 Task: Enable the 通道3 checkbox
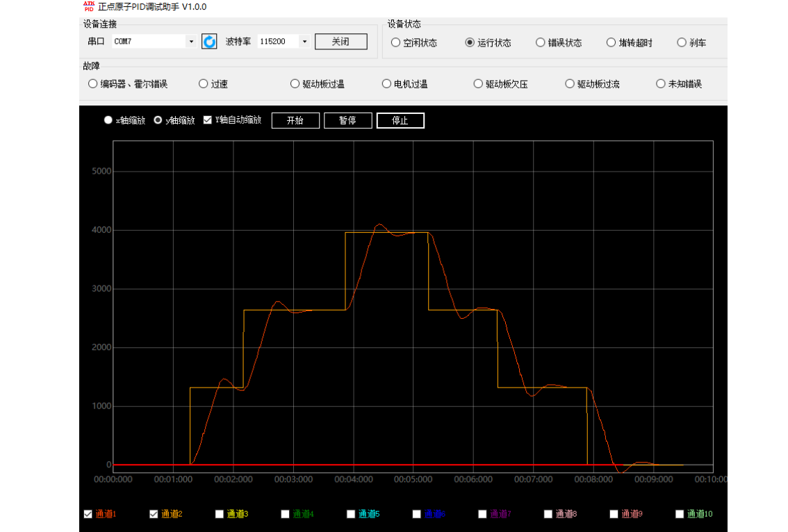tap(220, 514)
